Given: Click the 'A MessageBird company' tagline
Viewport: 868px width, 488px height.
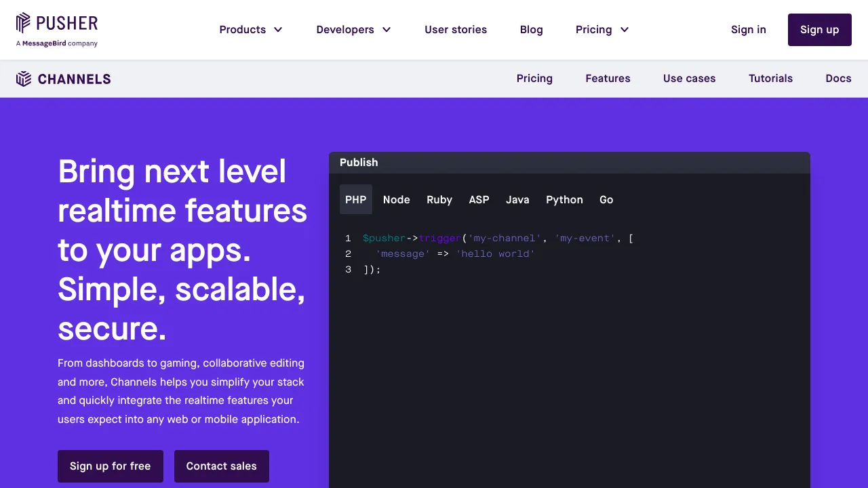Looking at the screenshot, I should coord(57,43).
